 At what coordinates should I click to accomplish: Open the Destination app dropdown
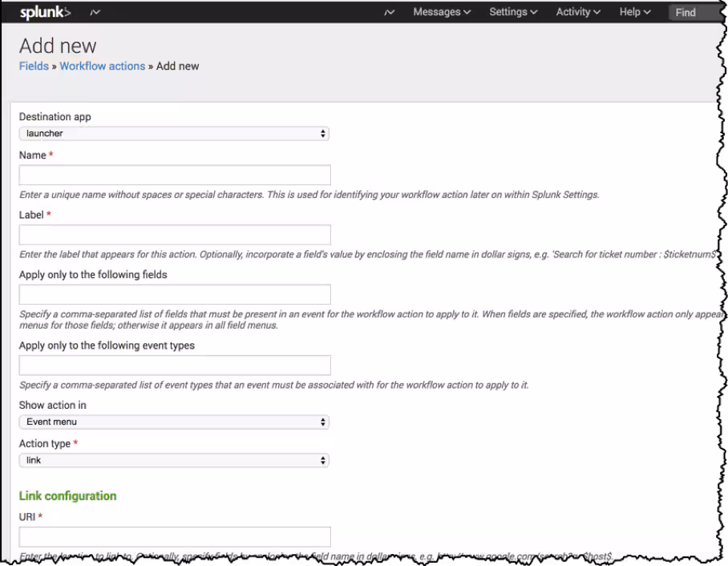click(174, 134)
